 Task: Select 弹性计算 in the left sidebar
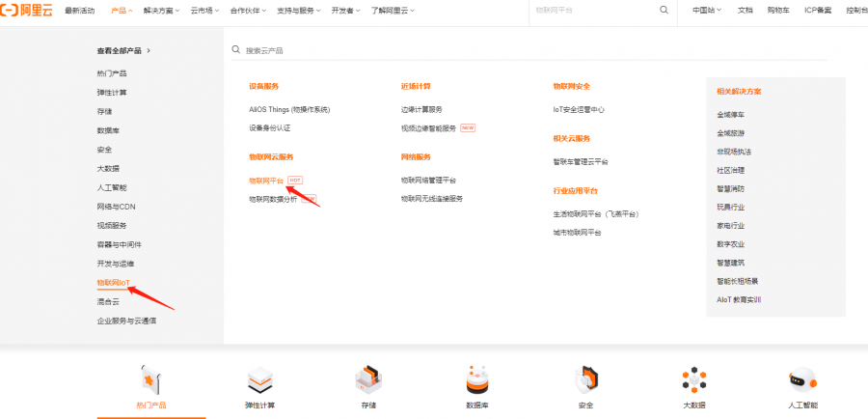pos(112,92)
